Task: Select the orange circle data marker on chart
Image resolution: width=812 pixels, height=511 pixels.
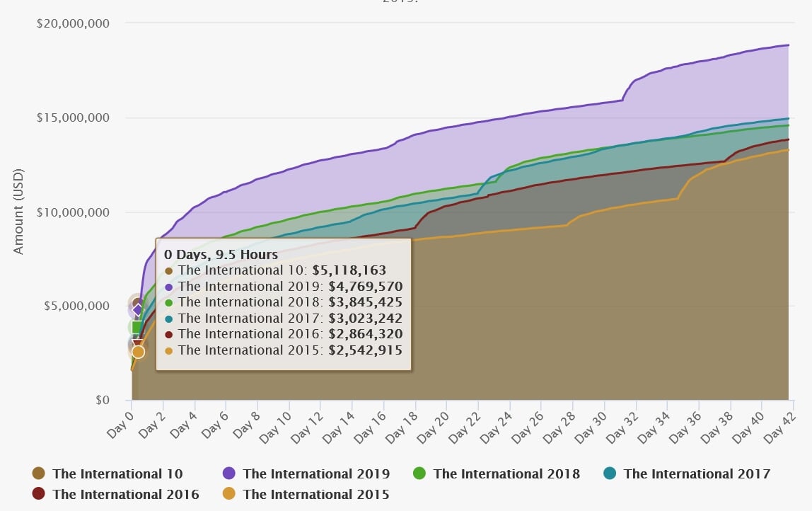Action: pos(138,352)
